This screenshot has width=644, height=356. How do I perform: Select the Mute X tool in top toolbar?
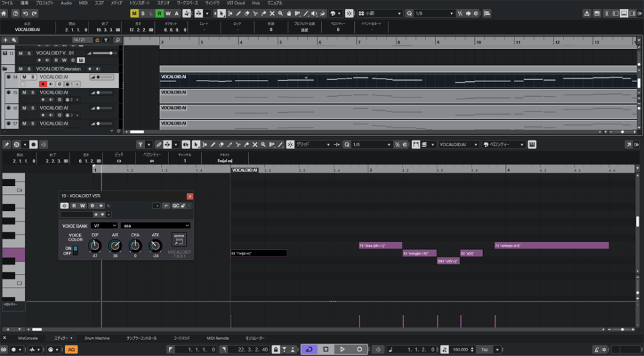point(272,13)
